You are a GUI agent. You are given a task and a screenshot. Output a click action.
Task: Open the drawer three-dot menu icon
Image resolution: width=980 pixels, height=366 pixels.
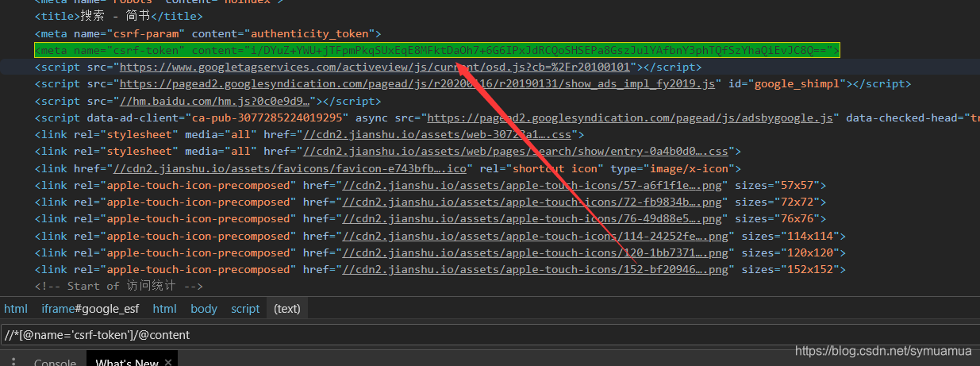13,361
